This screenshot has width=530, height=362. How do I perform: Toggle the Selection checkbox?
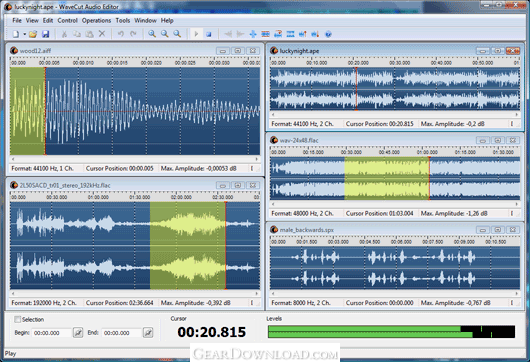(x=17, y=319)
